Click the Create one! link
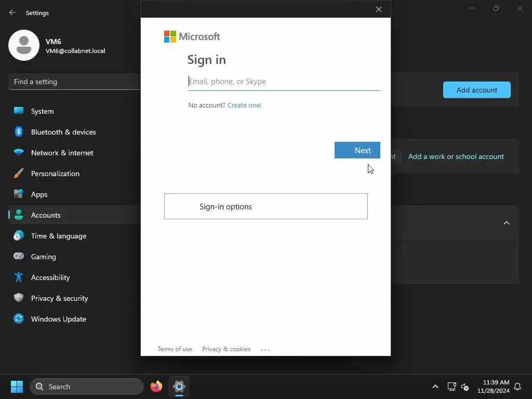532x399 pixels. [x=244, y=105]
